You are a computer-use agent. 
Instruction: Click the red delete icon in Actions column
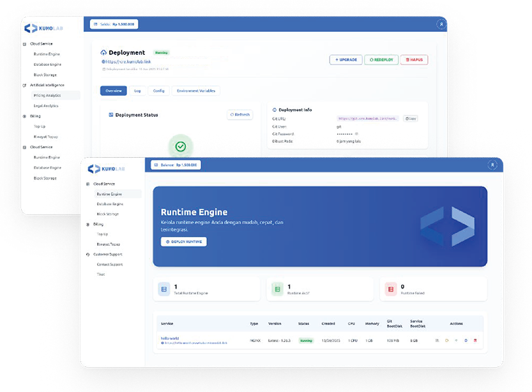click(475, 340)
